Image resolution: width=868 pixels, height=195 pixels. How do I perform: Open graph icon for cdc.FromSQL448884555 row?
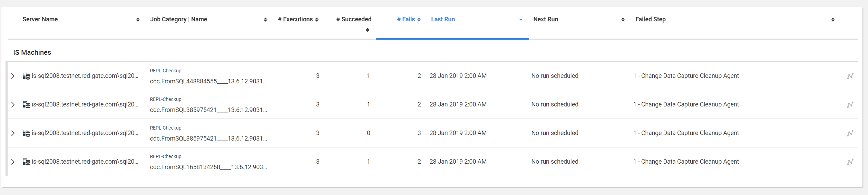pyautogui.click(x=850, y=76)
